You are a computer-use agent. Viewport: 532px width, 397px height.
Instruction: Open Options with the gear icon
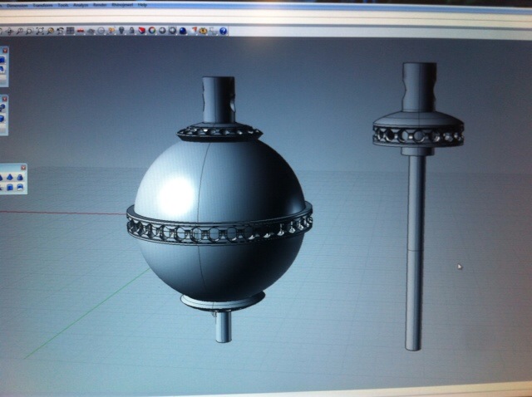tap(203, 31)
